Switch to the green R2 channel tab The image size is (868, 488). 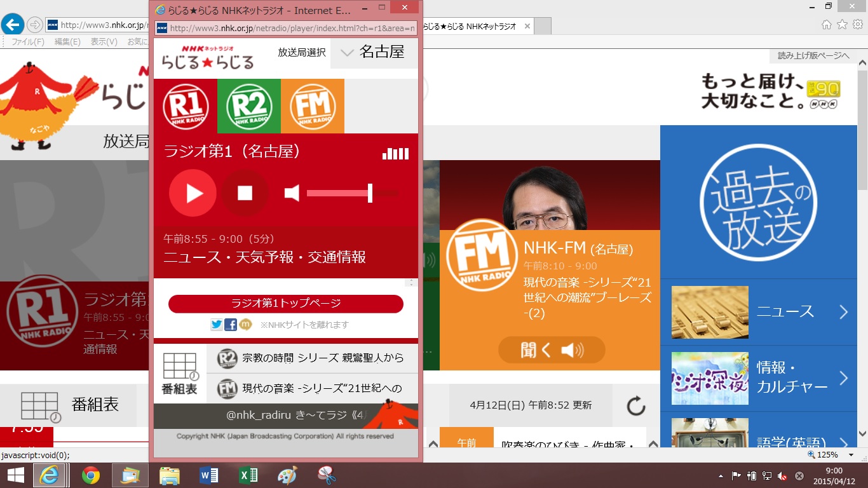[x=249, y=106]
